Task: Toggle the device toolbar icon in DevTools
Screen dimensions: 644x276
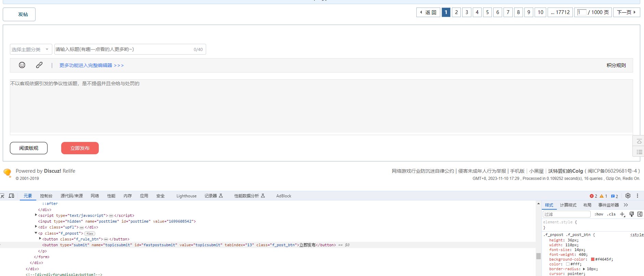Action: coord(11,196)
